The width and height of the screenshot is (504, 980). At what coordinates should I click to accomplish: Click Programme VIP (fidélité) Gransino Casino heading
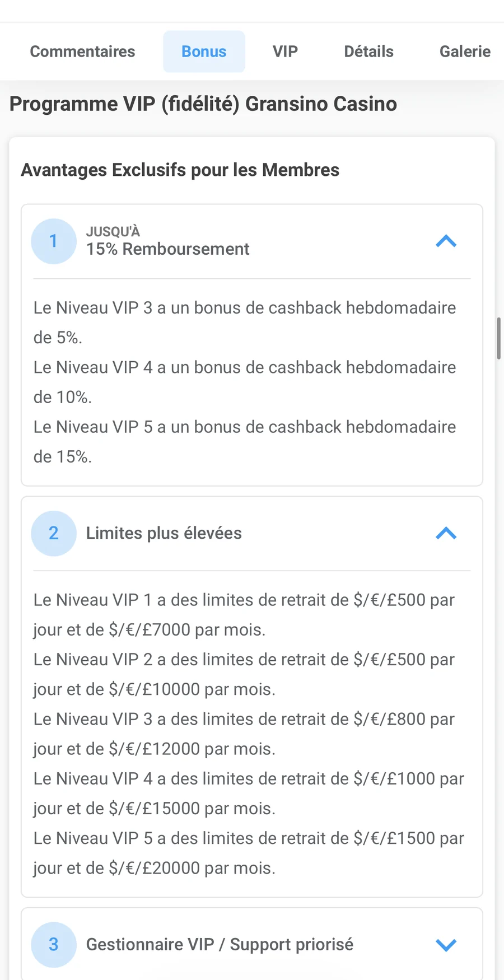(203, 104)
